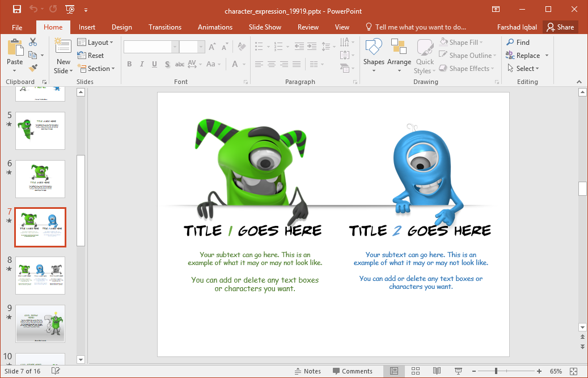Screen dimensions: 588x378
Task: Switch to the Animations tab
Action: pos(214,27)
